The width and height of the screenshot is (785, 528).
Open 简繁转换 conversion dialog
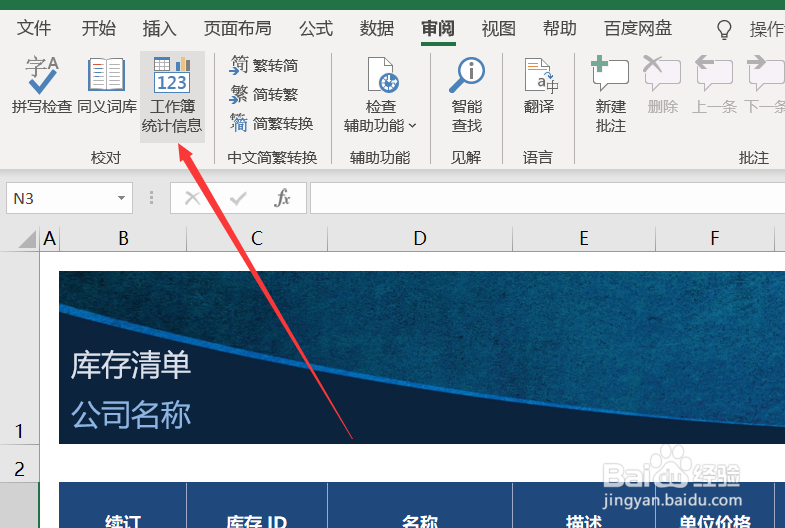[271, 123]
